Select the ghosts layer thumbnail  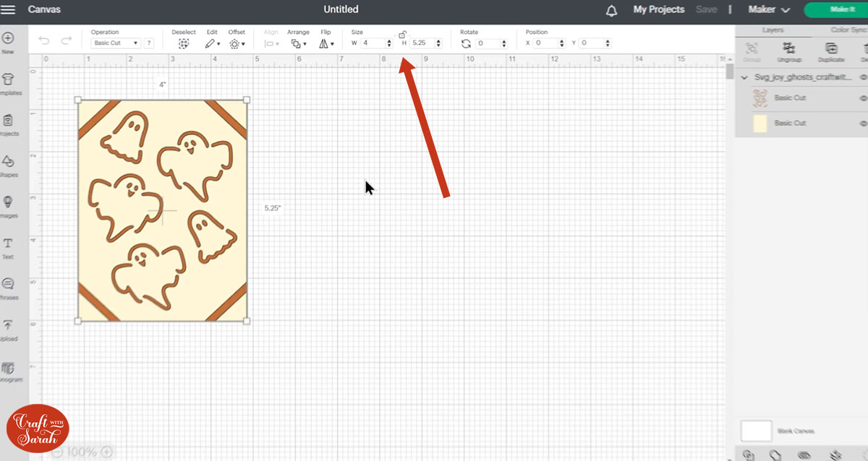tap(759, 98)
